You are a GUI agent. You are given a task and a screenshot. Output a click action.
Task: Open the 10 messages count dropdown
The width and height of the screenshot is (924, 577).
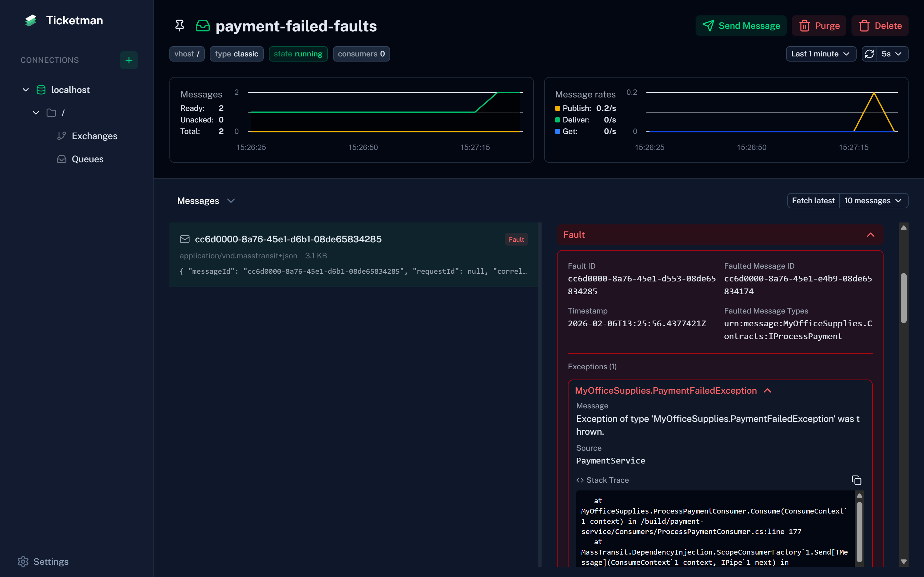tap(873, 201)
